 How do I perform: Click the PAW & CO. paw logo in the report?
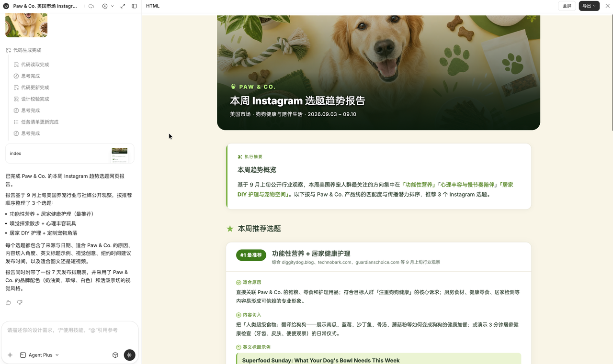click(253, 87)
